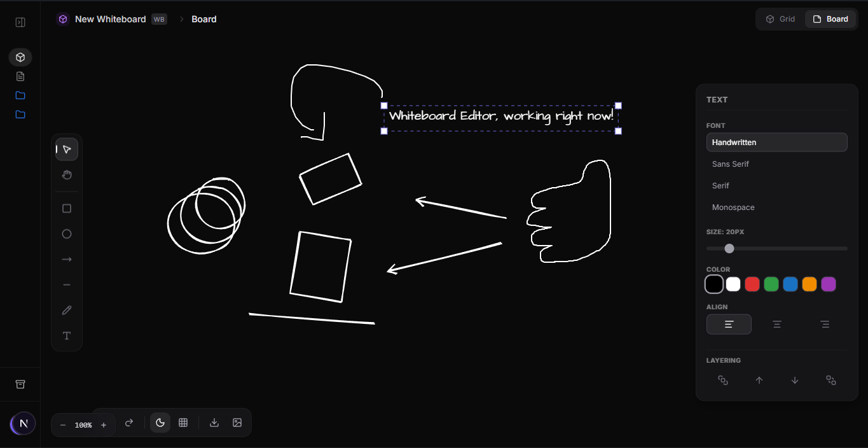Click the New Whiteboard title link
Screen dimensions: 868x448
pyautogui.click(x=110, y=18)
